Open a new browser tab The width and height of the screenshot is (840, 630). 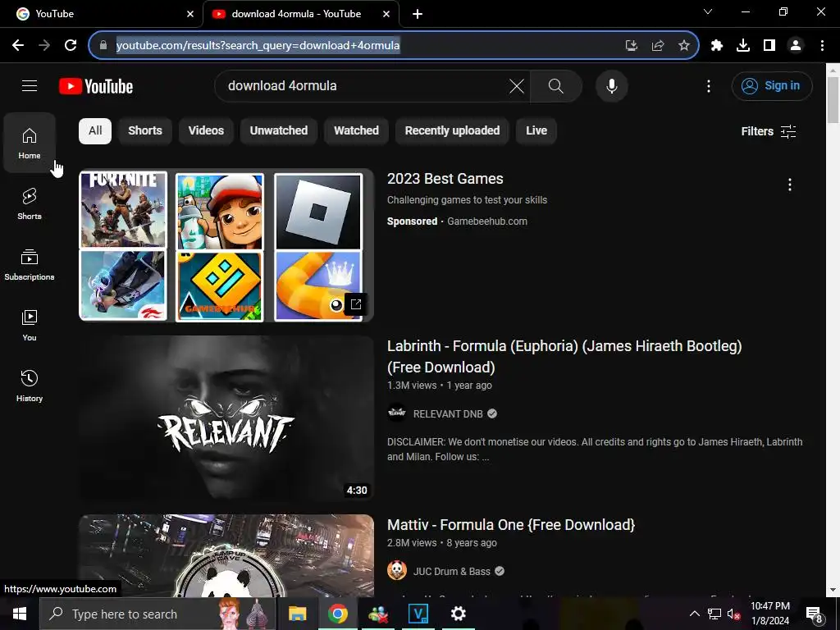click(418, 14)
